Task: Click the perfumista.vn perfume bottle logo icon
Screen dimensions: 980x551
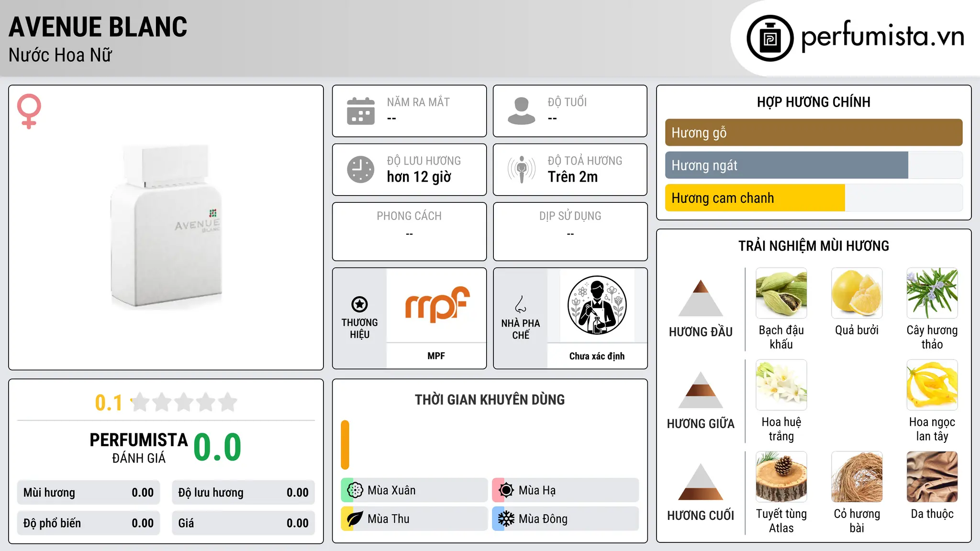Action: pyautogui.click(x=770, y=38)
